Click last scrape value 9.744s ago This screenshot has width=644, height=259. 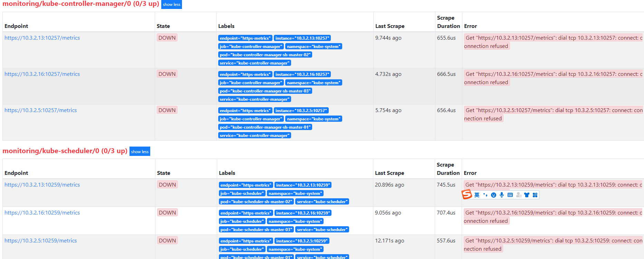click(388, 38)
